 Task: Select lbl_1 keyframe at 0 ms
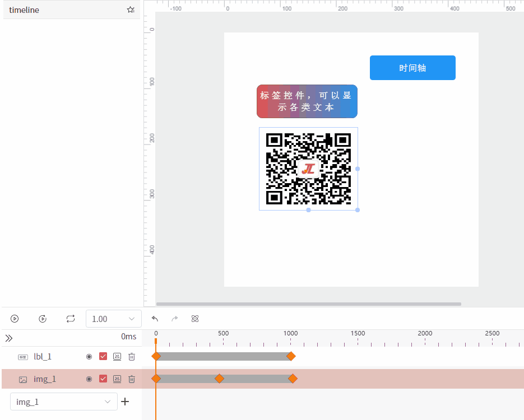[156, 356]
